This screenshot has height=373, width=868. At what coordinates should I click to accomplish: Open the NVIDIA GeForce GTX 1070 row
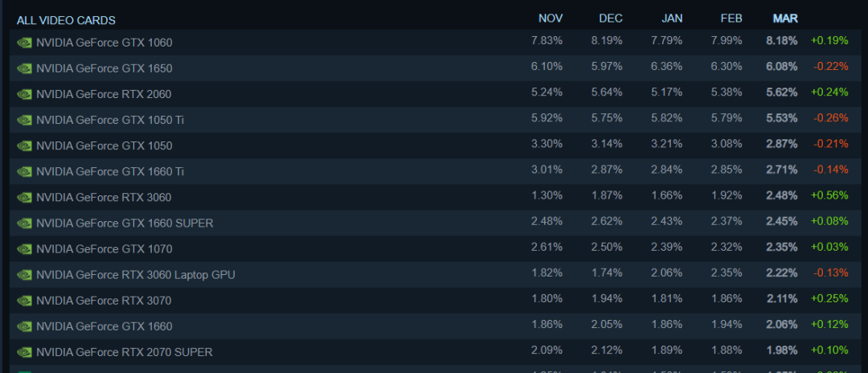point(104,249)
